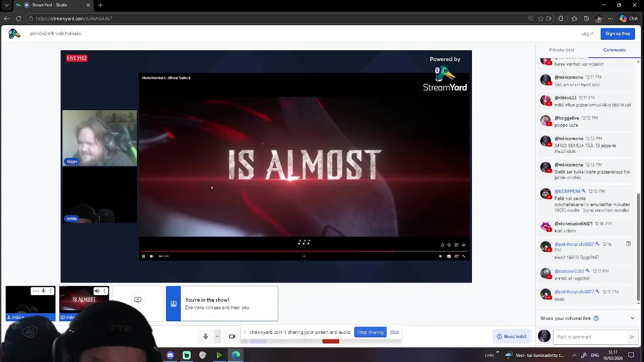Open Copilot Chat in browser

pyautogui.click(x=629, y=19)
